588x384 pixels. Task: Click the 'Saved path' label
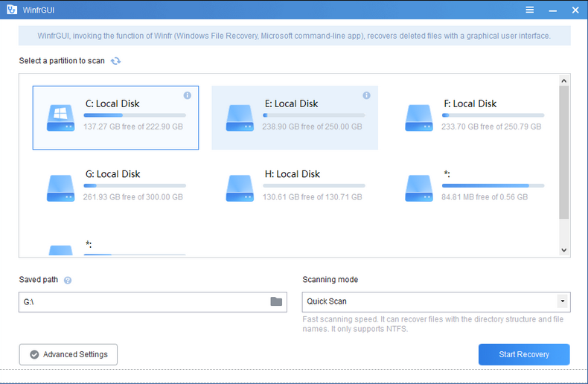[39, 279]
